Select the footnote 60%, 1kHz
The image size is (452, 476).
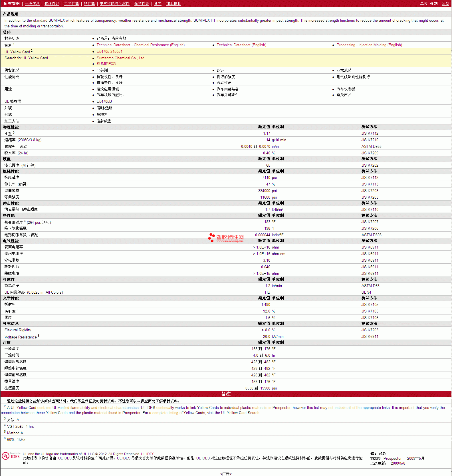pyautogui.click(x=16, y=440)
